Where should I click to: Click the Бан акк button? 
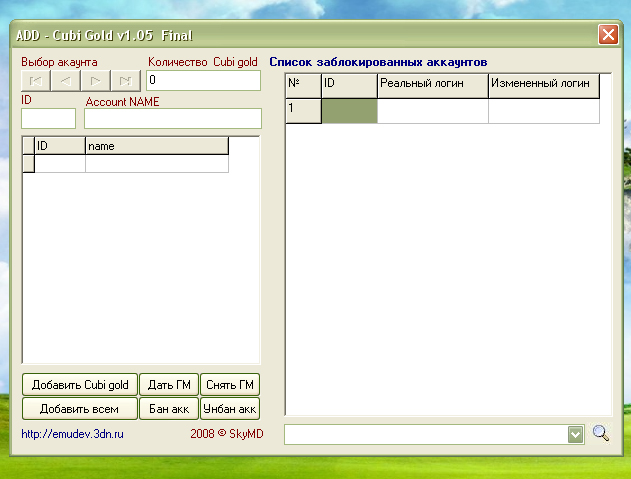coord(168,409)
